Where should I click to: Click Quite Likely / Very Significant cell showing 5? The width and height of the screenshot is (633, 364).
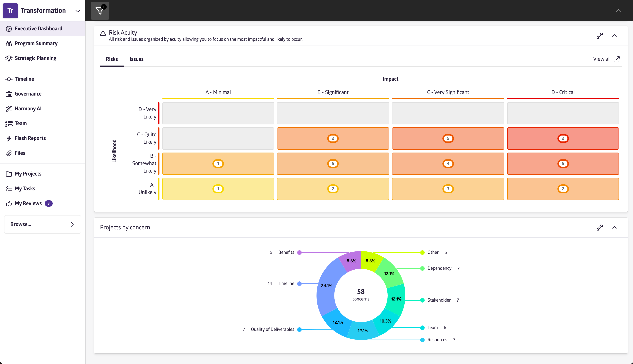tap(448, 138)
